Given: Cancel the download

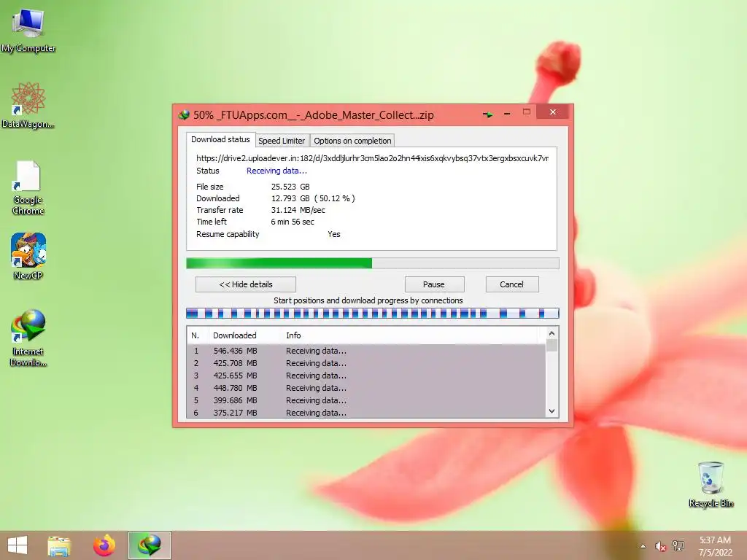Looking at the screenshot, I should (x=512, y=284).
